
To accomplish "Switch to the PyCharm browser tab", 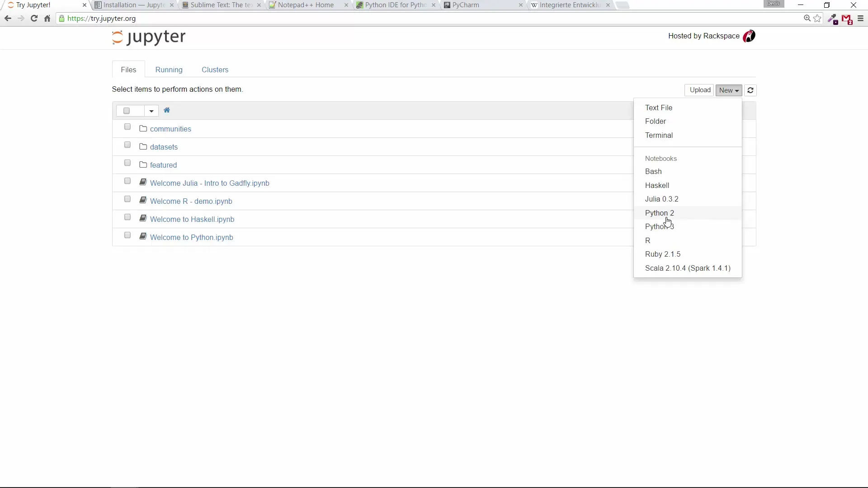I will pyautogui.click(x=482, y=5).
